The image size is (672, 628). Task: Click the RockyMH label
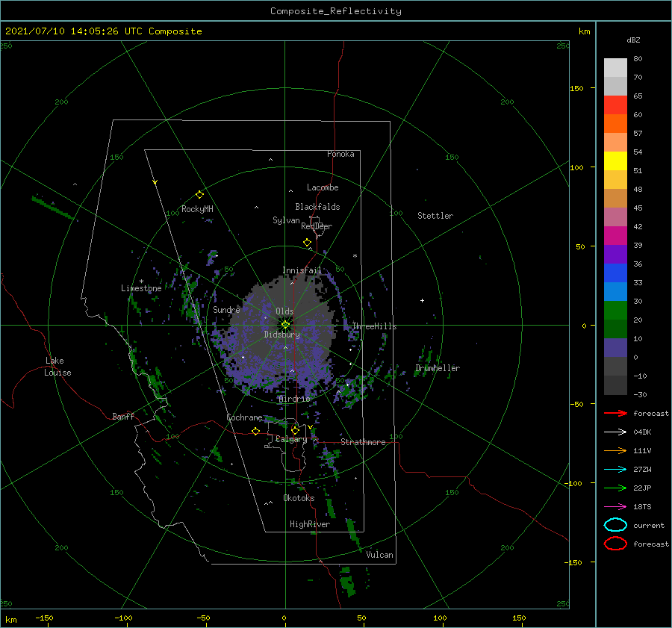[x=197, y=209]
